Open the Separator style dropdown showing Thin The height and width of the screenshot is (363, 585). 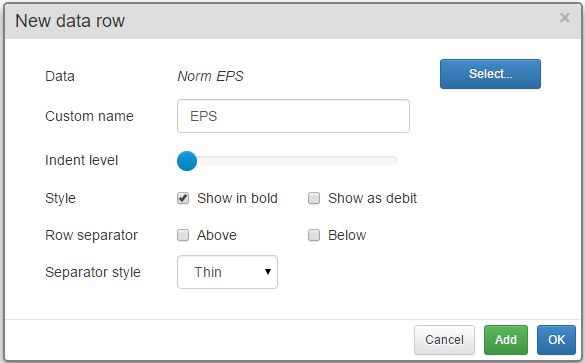pyautogui.click(x=227, y=272)
